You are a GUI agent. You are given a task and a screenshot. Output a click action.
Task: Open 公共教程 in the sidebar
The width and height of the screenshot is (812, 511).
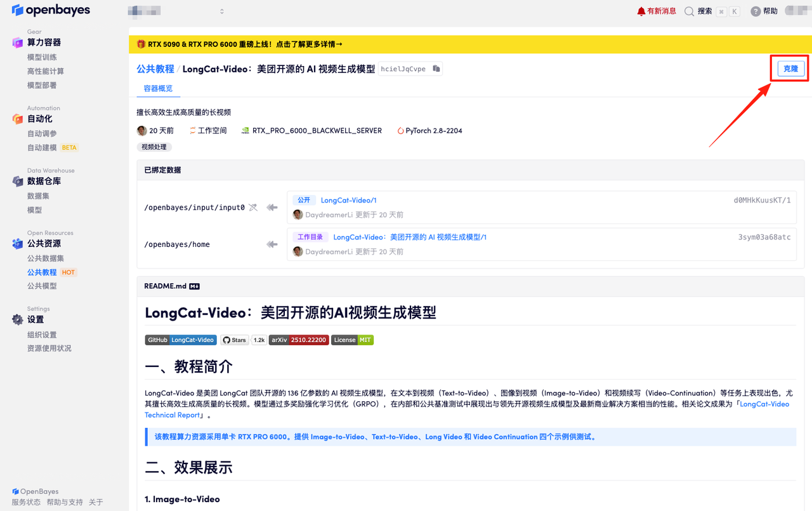point(42,272)
